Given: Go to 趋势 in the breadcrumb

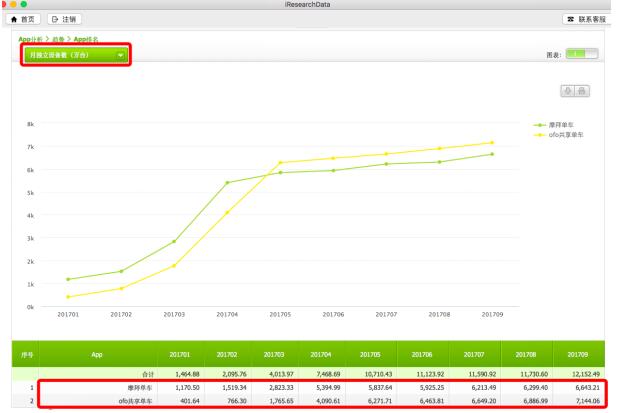Looking at the screenshot, I should [x=58, y=39].
